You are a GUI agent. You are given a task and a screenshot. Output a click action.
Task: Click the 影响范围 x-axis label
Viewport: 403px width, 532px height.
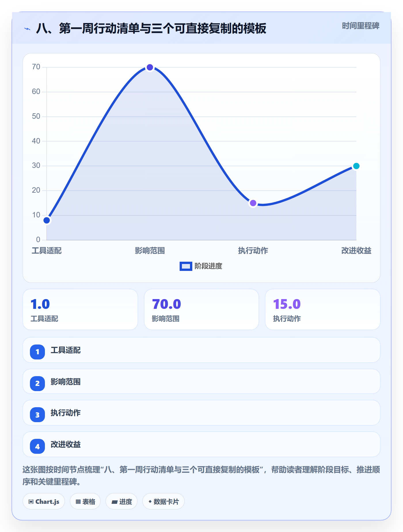[150, 251]
